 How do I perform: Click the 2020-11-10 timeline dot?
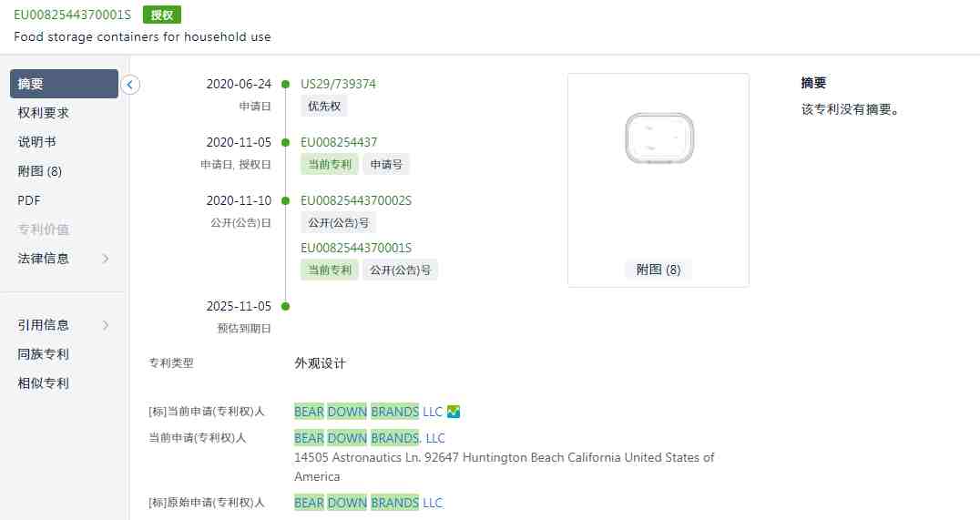coord(286,200)
